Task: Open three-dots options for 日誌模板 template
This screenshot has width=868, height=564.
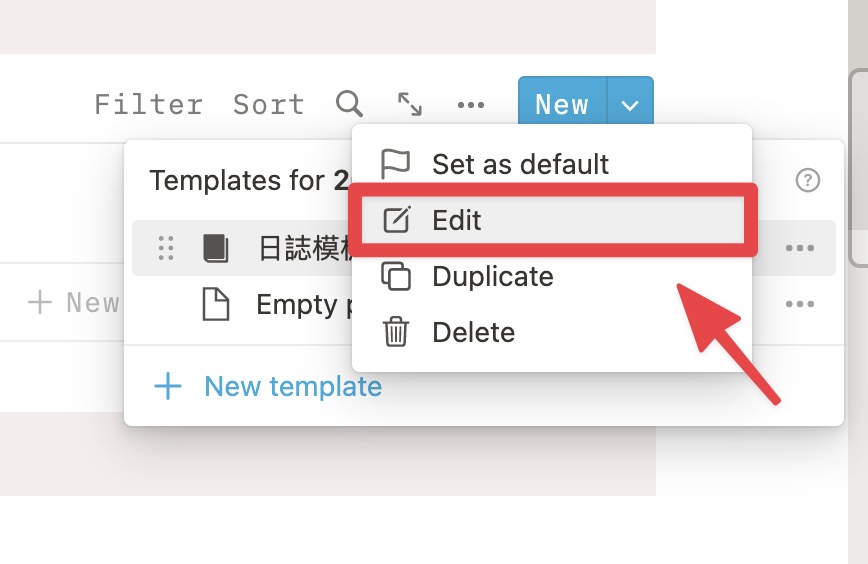Action: pos(800,248)
